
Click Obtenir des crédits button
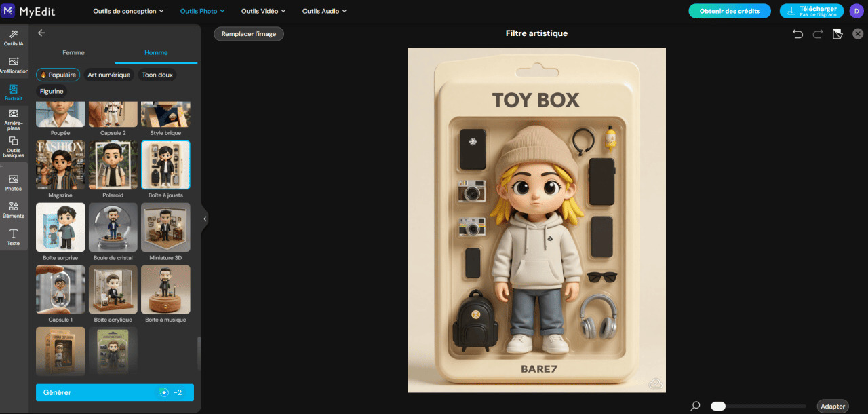[x=730, y=11]
